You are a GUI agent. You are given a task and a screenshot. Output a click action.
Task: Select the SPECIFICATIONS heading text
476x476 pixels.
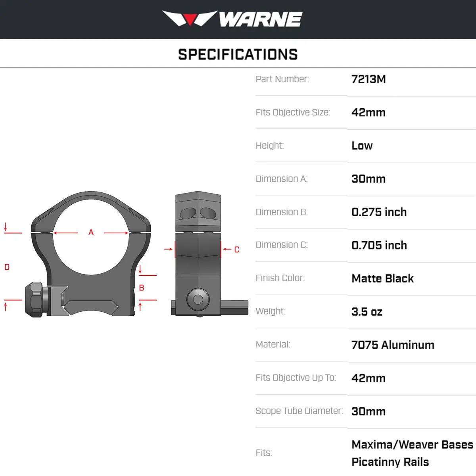[238, 54]
